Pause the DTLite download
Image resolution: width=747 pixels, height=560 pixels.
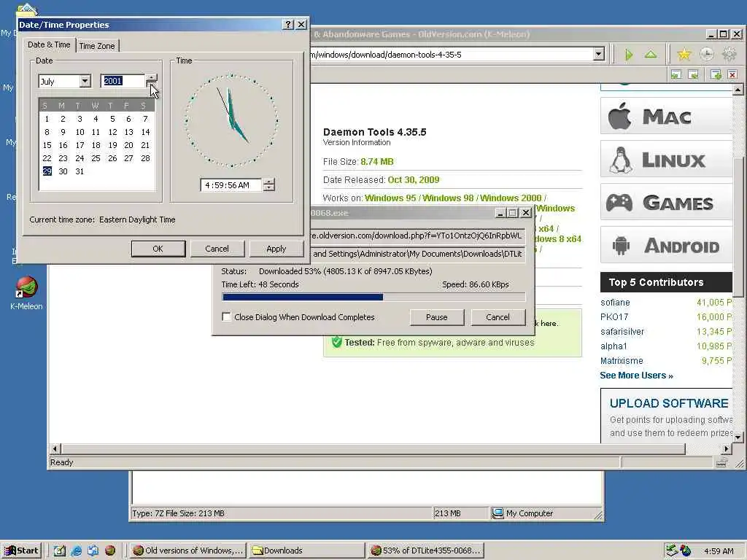(437, 317)
